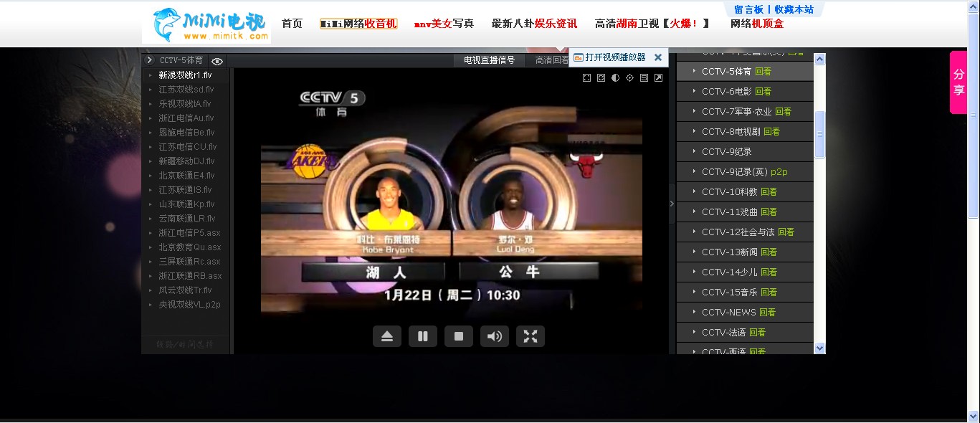
Task: Open 回看 replay for CCTV-6电影
Action: coord(763,92)
